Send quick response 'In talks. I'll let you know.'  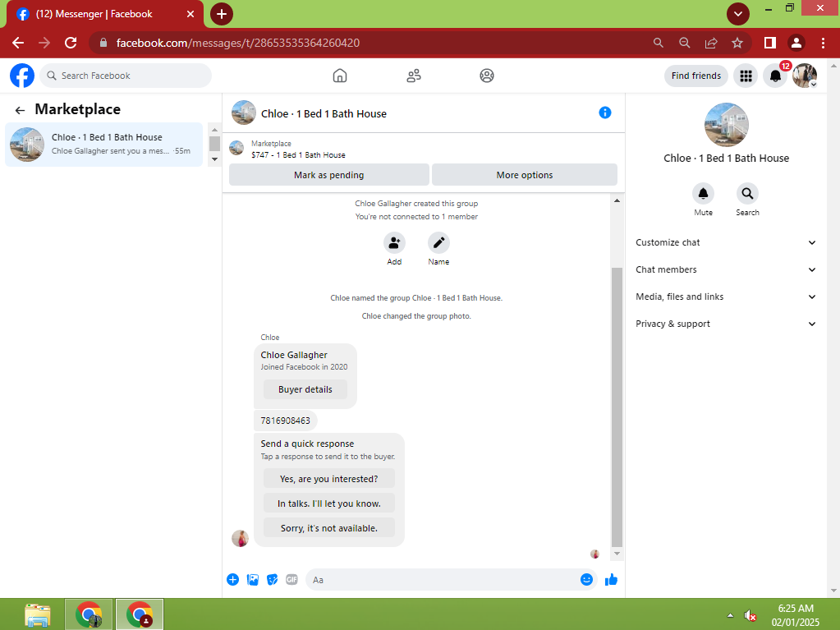tap(329, 504)
